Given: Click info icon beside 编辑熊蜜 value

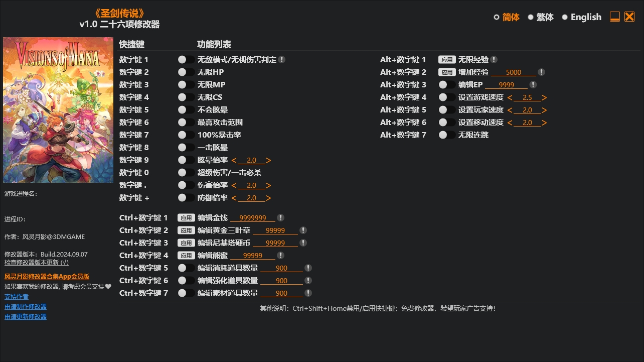Looking at the screenshot, I should click(x=281, y=256).
